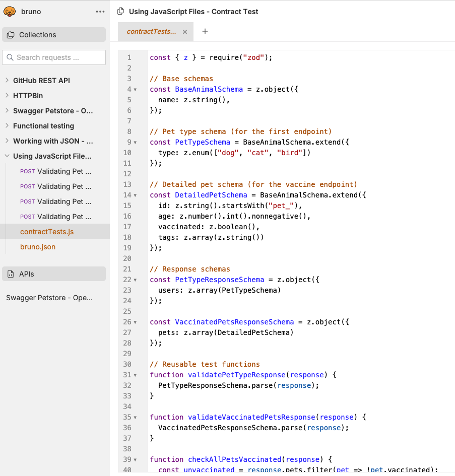The height and width of the screenshot is (476, 455).
Task: Open a new tab with plus icon
Action: 205,31
